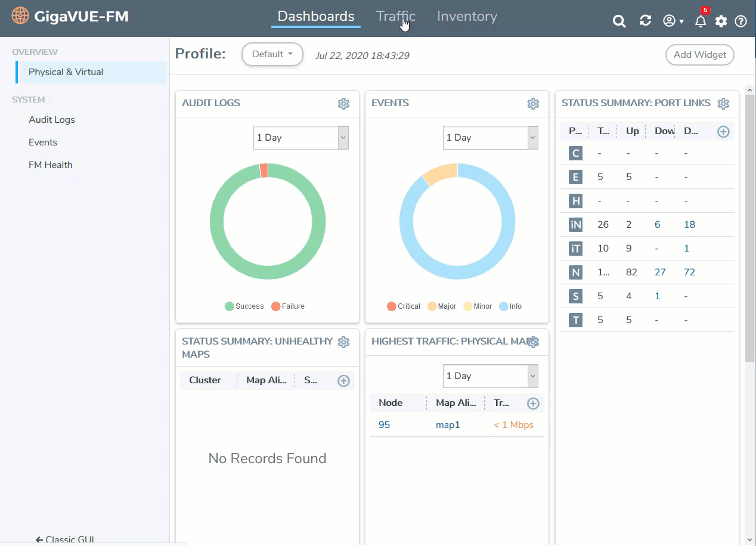Screen dimensions: 756x546
Task: Switch to the Inventory tab
Action: pos(467,17)
